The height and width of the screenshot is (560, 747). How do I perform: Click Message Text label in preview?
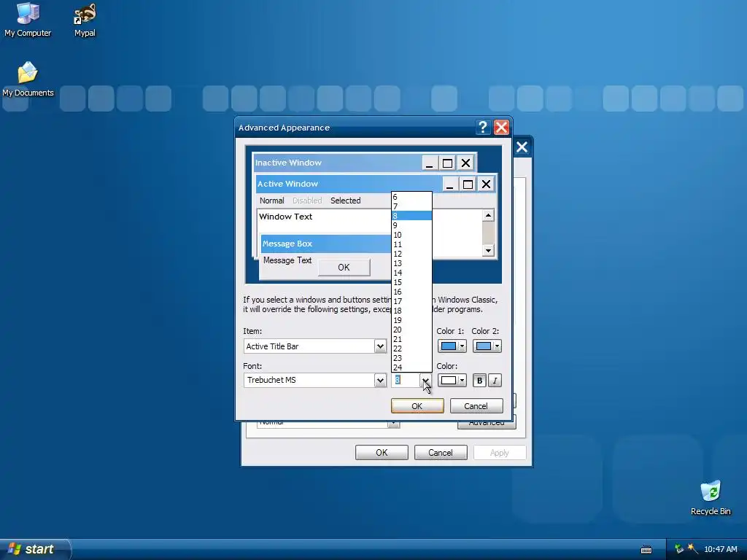pyautogui.click(x=287, y=260)
